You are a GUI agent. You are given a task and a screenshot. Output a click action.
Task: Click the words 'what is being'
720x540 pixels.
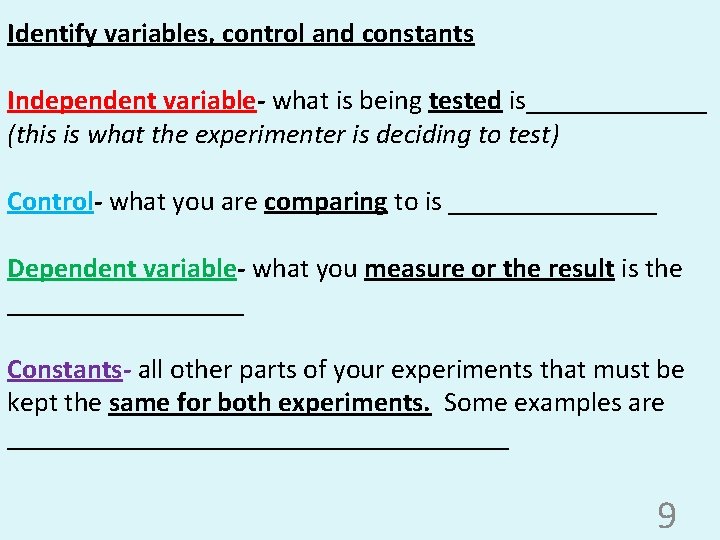click(x=347, y=101)
